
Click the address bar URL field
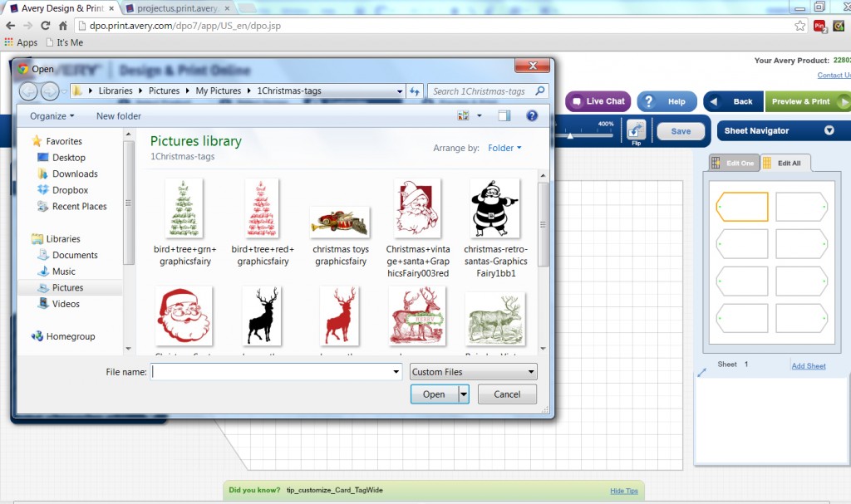(x=434, y=26)
